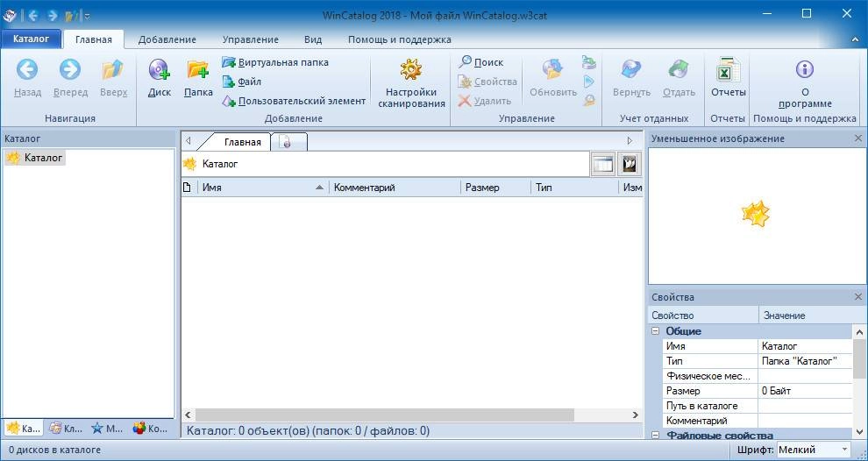This screenshot has height=461, width=868.
Task: Click the Имя property value Каталог
Action: (805, 346)
